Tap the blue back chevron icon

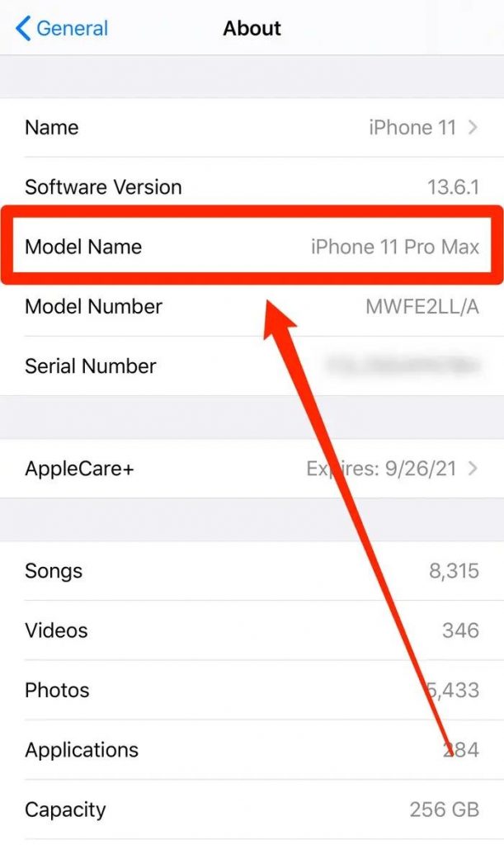pyautogui.click(x=22, y=28)
